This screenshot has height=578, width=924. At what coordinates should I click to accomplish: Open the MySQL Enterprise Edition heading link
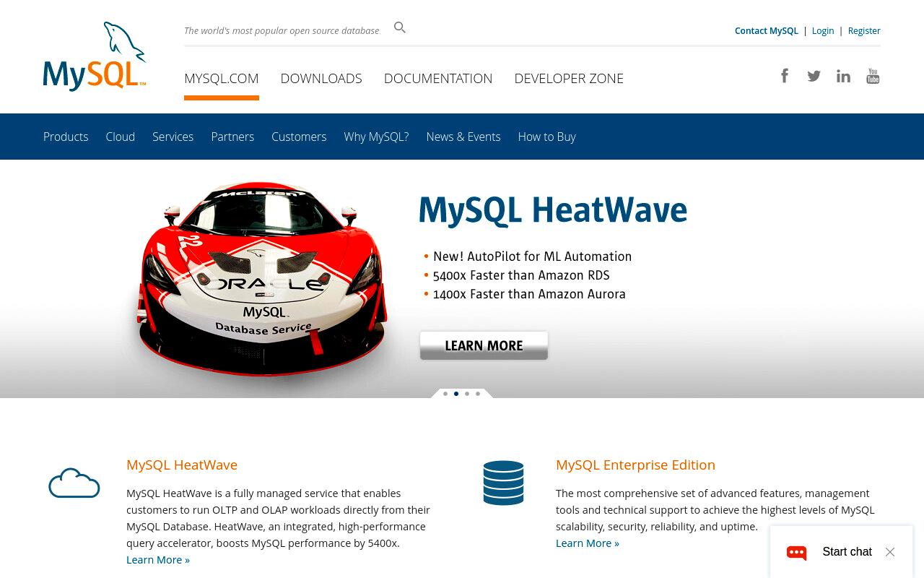click(635, 465)
